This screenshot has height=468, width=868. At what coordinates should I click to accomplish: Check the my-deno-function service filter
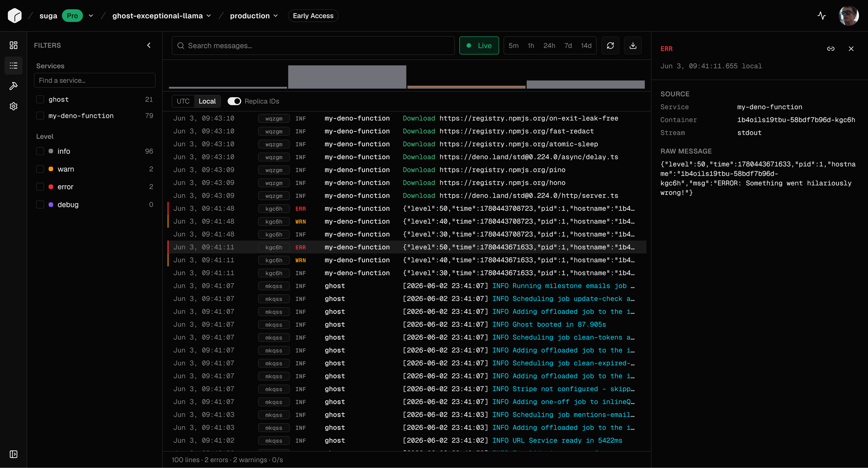(x=40, y=116)
